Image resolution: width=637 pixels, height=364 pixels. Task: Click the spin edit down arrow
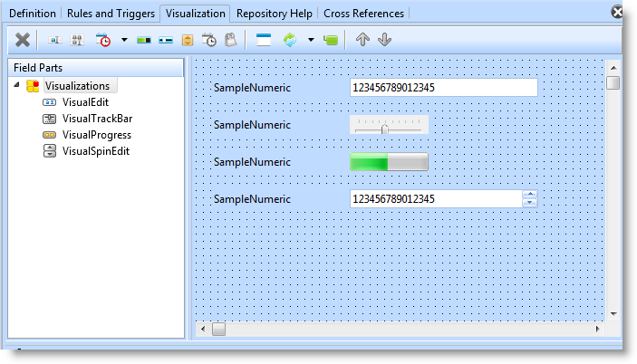pos(530,203)
